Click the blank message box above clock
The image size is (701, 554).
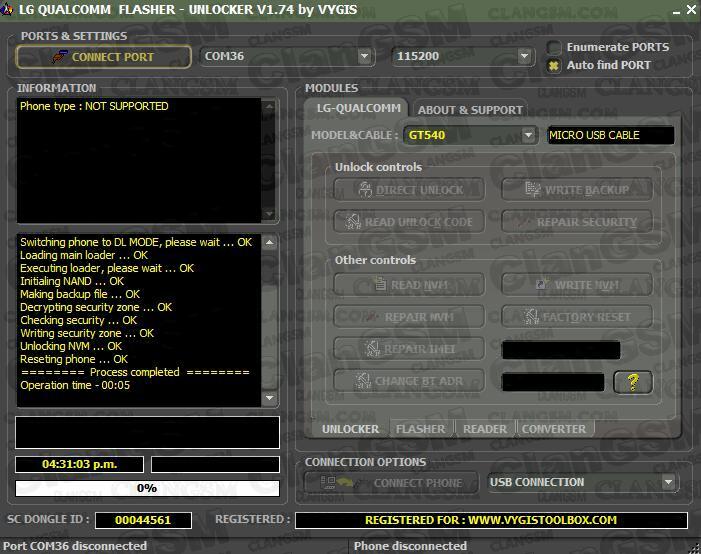click(x=147, y=432)
